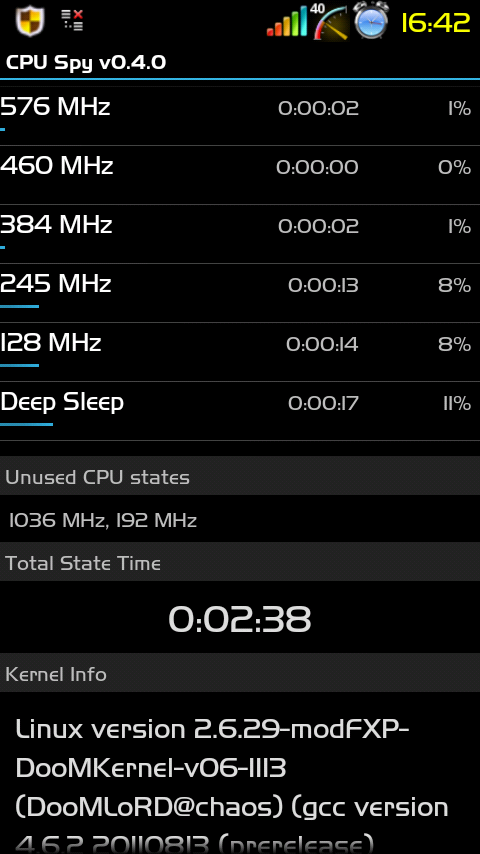
Task: Tap the unused states 1036 MHz, 192 MHz text
Action: 103,520
